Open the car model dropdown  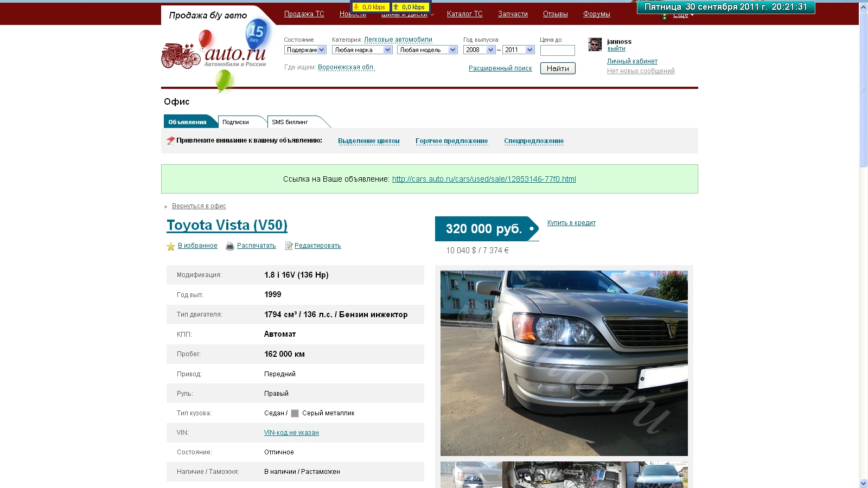427,50
